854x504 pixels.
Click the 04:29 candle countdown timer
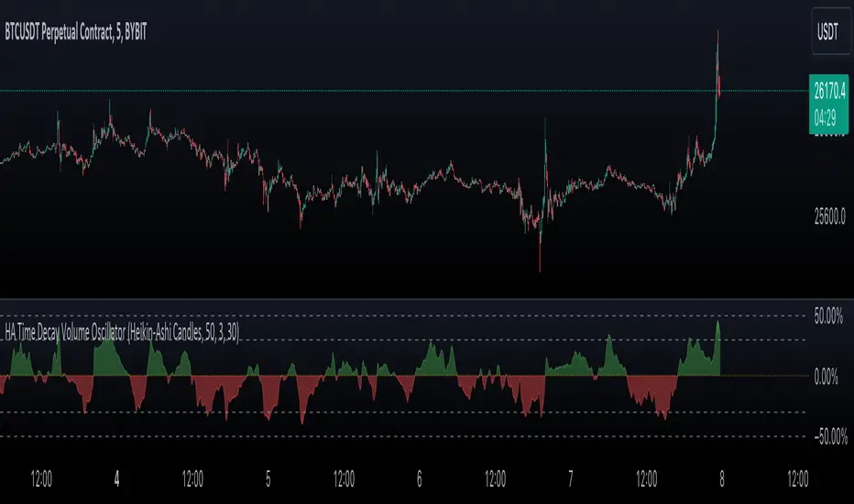[x=825, y=117]
